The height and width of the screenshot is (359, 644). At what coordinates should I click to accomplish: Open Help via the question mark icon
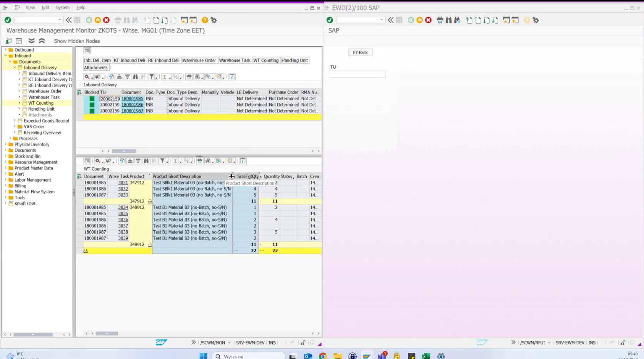pos(204,20)
